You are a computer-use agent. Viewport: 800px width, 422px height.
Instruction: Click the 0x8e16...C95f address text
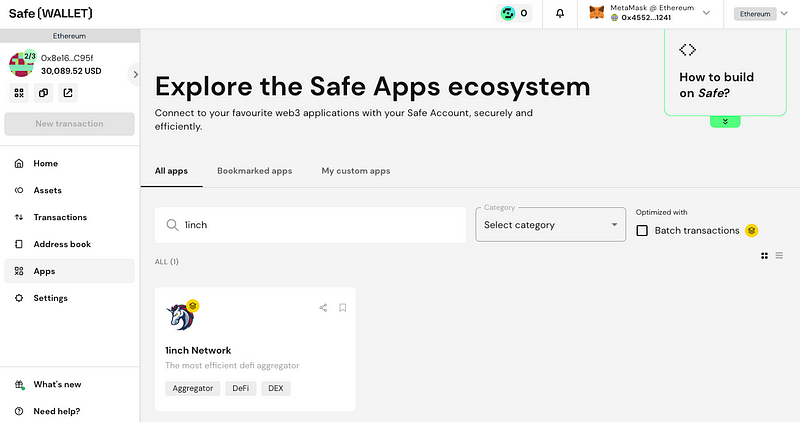coord(67,58)
